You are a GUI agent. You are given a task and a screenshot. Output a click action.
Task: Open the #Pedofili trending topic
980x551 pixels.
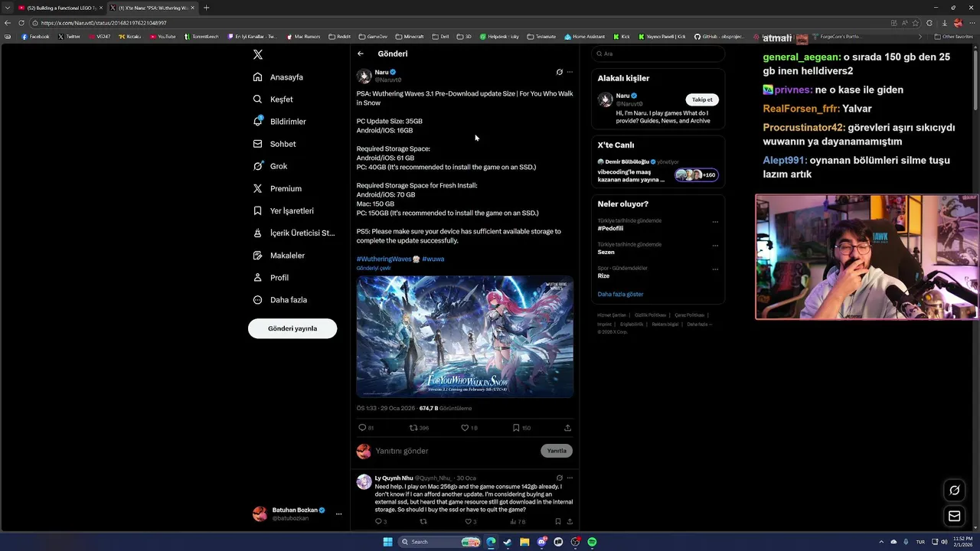pyautogui.click(x=610, y=228)
